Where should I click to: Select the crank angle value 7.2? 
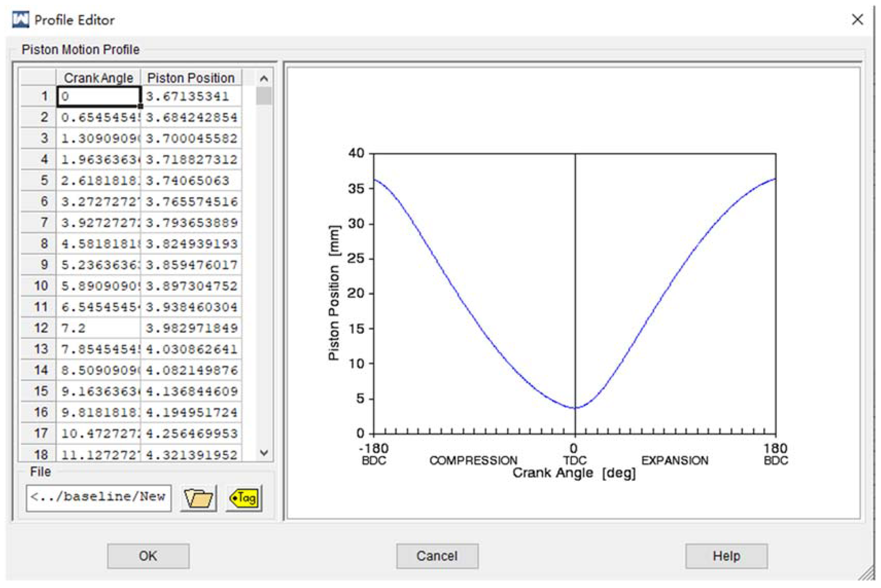(99, 327)
